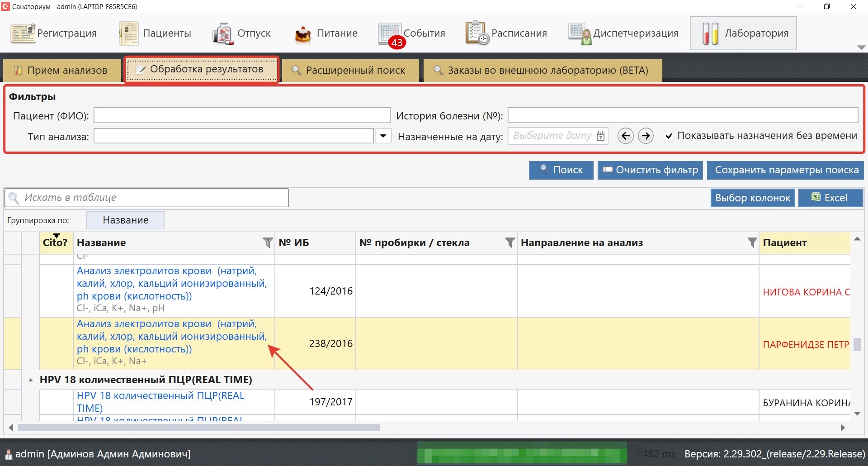Screen dimensions: 868x466
Task: Expand the Тип анализа dropdown
Action: (383, 136)
